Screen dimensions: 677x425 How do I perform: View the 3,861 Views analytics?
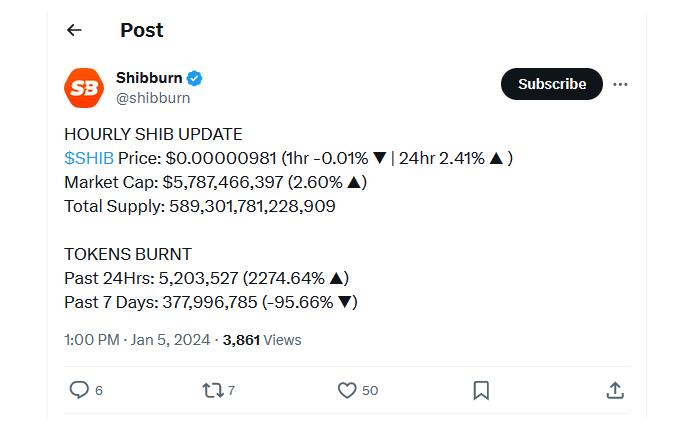pyautogui.click(x=262, y=340)
